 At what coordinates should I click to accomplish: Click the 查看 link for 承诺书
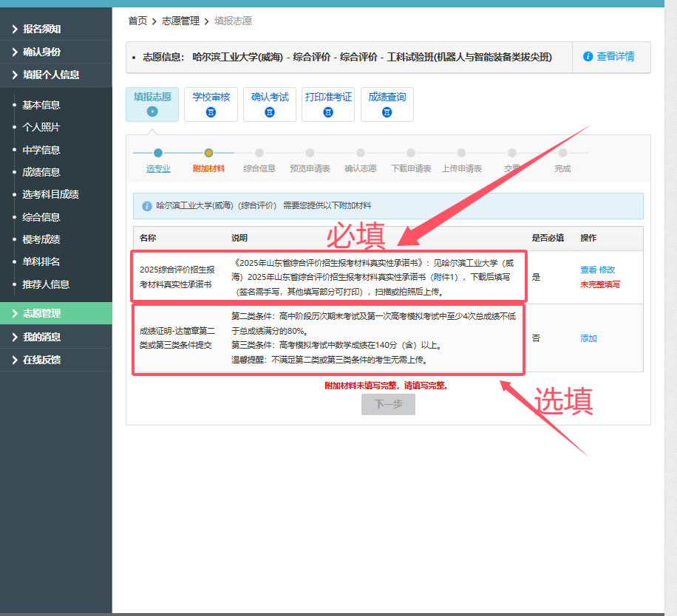pos(588,270)
